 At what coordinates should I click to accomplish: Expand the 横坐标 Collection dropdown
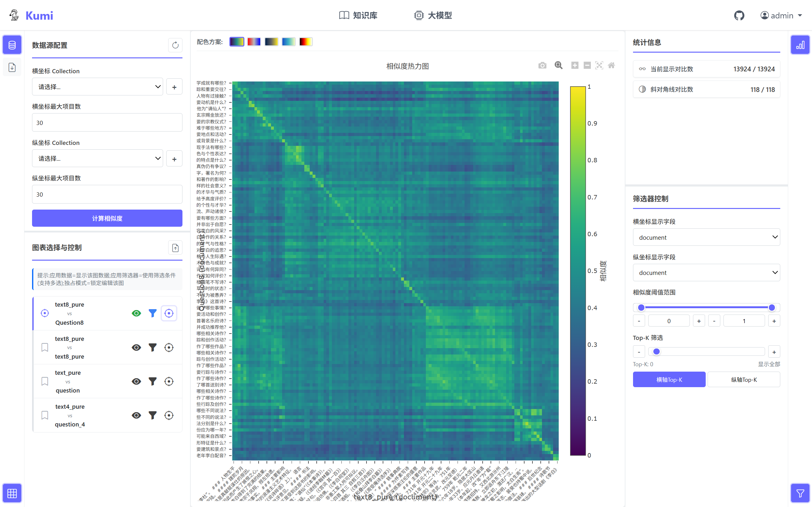point(97,87)
